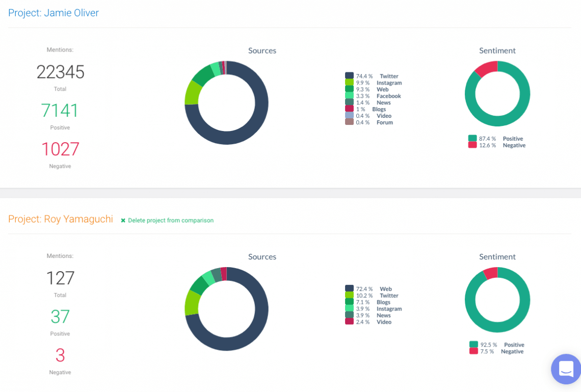
Task: Click the 3.9 % Instagram legend entry
Action: coord(374,308)
